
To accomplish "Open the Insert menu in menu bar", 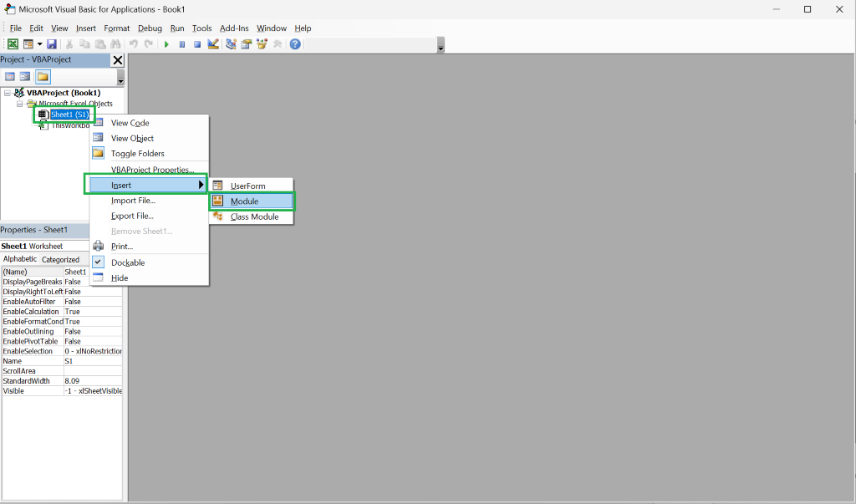I will (x=86, y=28).
